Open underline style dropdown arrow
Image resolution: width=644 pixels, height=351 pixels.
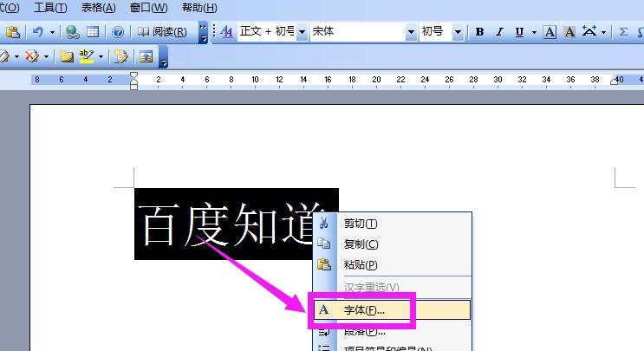tap(534, 32)
